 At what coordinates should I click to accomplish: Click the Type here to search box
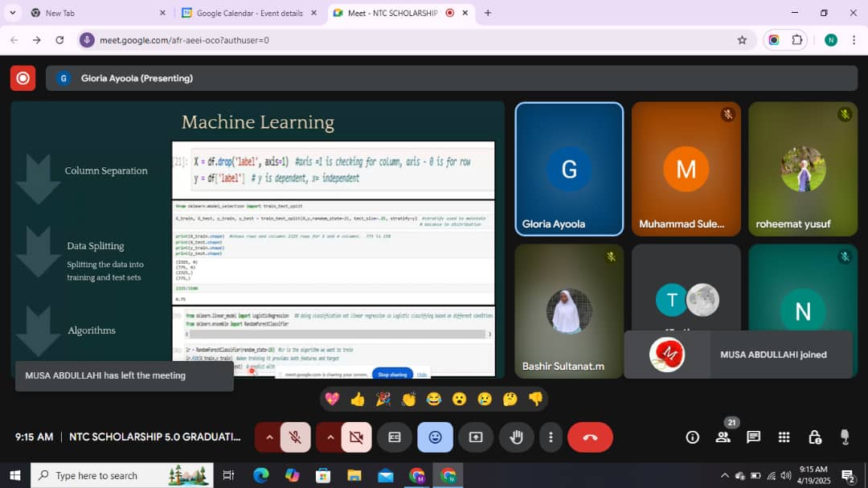tap(122, 475)
